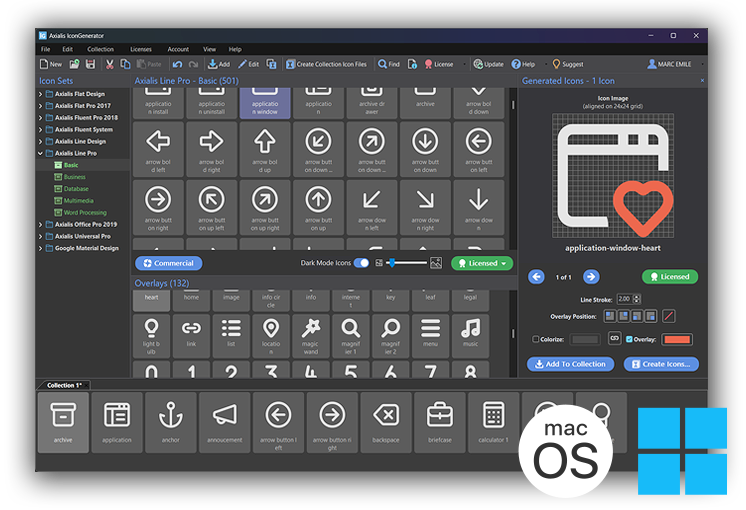This screenshot has height=510, width=746.
Task: Select the Business category
Action: click(x=70, y=177)
